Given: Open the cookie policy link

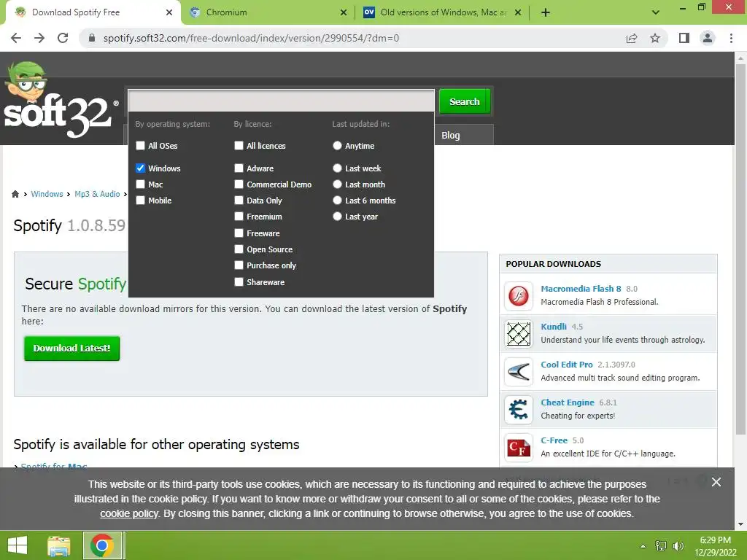Looking at the screenshot, I should 129,514.
